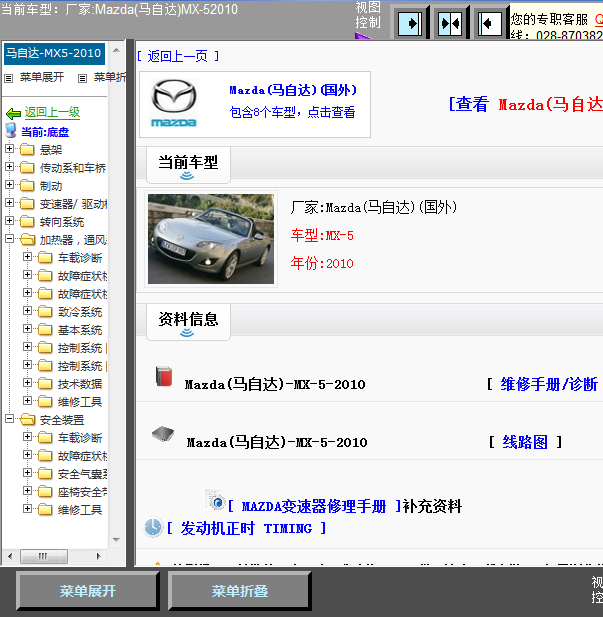Expand the 变速器/驱动 tree node

click(x=9, y=202)
